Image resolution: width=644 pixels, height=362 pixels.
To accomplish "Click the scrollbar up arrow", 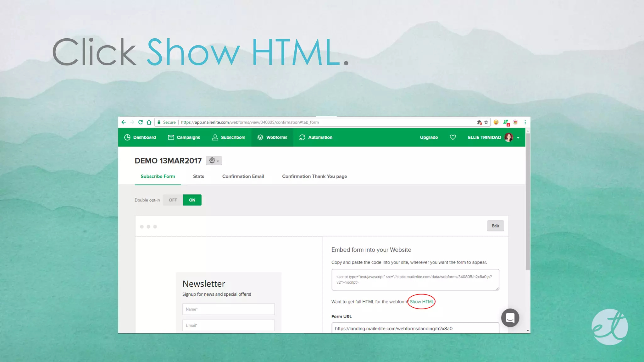I will pyautogui.click(x=528, y=130).
